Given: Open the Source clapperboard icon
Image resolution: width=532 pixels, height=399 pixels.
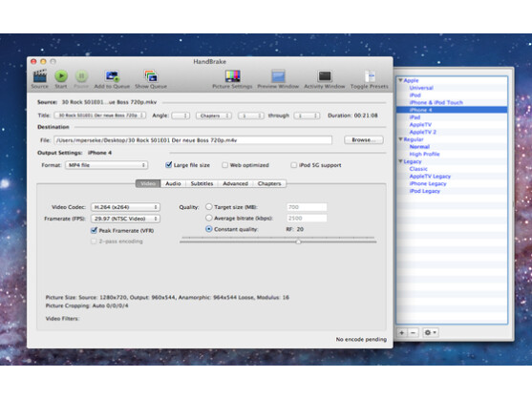Looking at the screenshot, I should pos(40,76).
